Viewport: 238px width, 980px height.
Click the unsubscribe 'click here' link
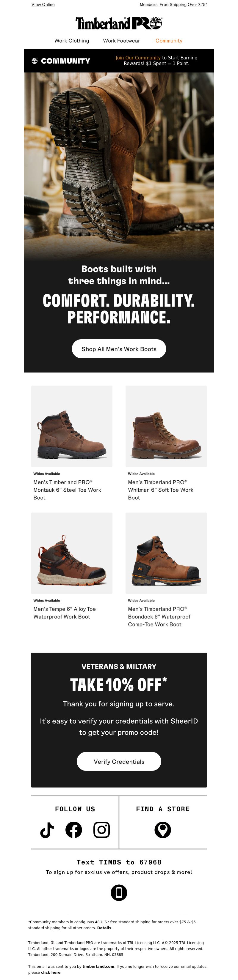pos(51,972)
